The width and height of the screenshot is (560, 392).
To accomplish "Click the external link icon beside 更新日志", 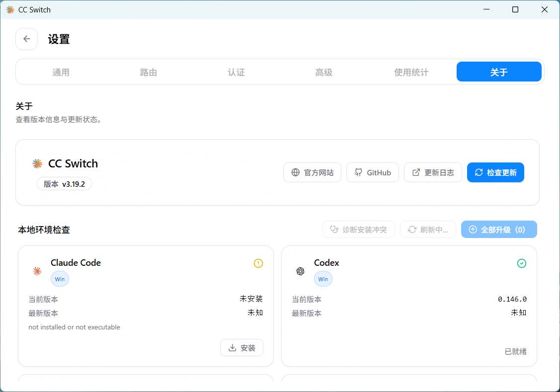I will [x=416, y=172].
